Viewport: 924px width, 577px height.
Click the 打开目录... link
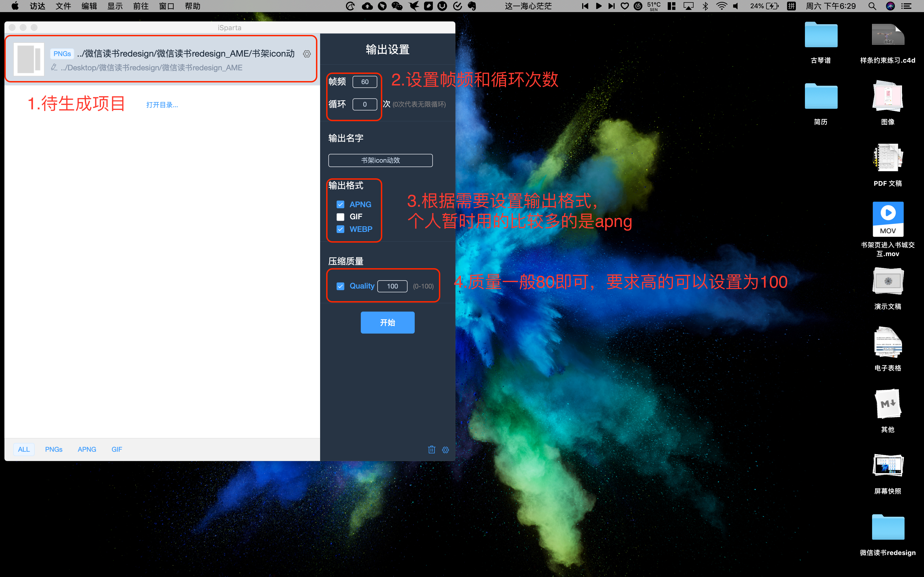tap(162, 105)
